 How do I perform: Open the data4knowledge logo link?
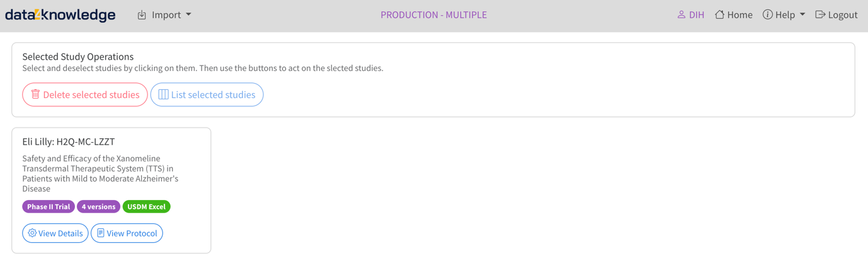pyautogui.click(x=60, y=15)
